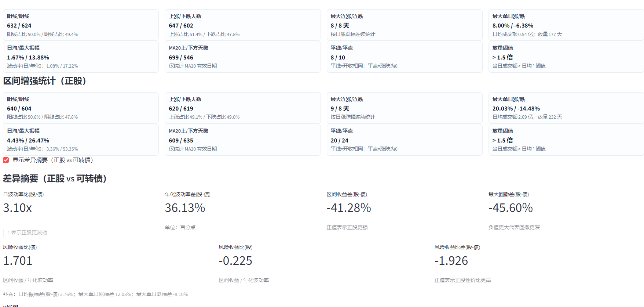Click the 日均/最大振幅 card showing 1.67% / 13.88%
The width and height of the screenshot is (644, 307).
click(81, 57)
